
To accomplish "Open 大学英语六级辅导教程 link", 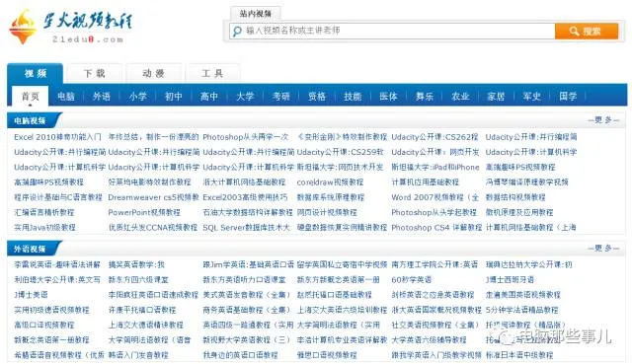I will click(429, 340).
